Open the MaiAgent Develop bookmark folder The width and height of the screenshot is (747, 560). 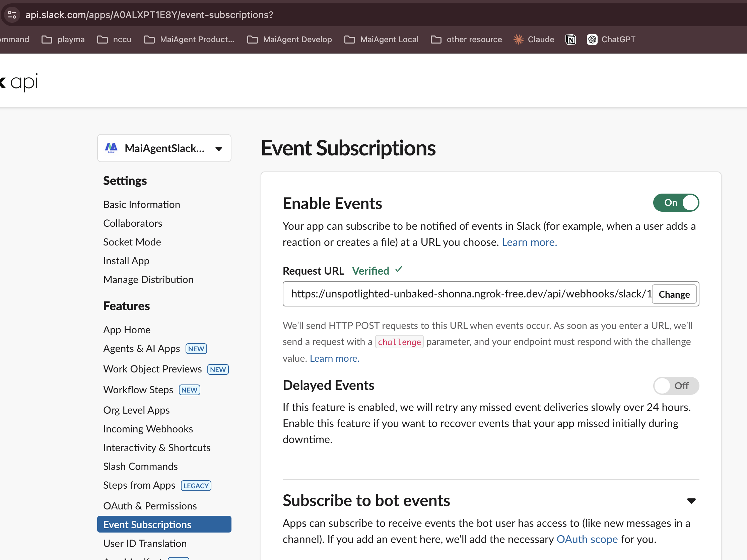[x=289, y=40]
